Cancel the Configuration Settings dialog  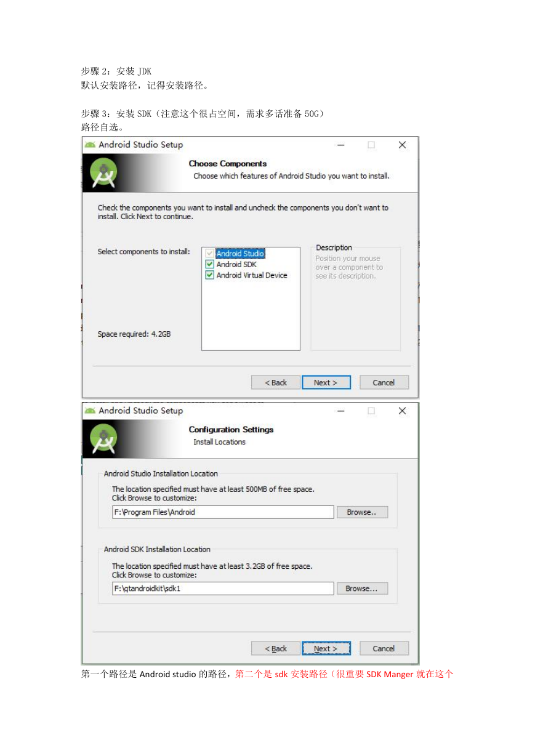(x=384, y=648)
